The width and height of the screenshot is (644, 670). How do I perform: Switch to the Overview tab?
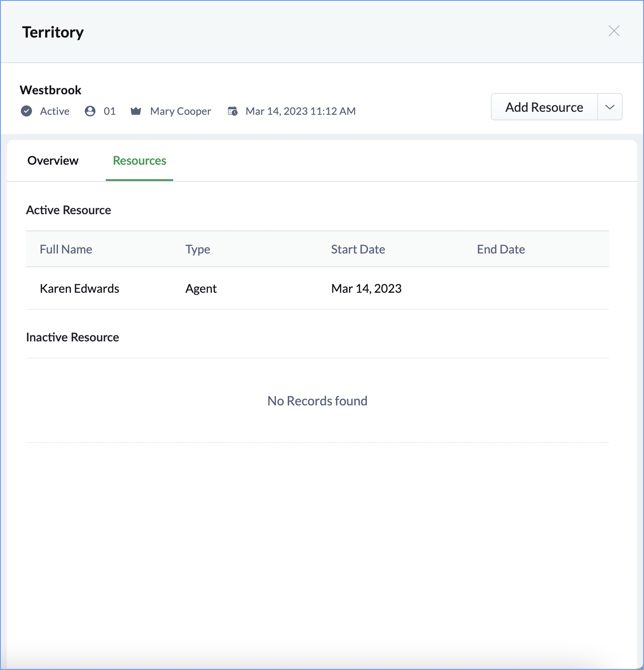click(53, 161)
